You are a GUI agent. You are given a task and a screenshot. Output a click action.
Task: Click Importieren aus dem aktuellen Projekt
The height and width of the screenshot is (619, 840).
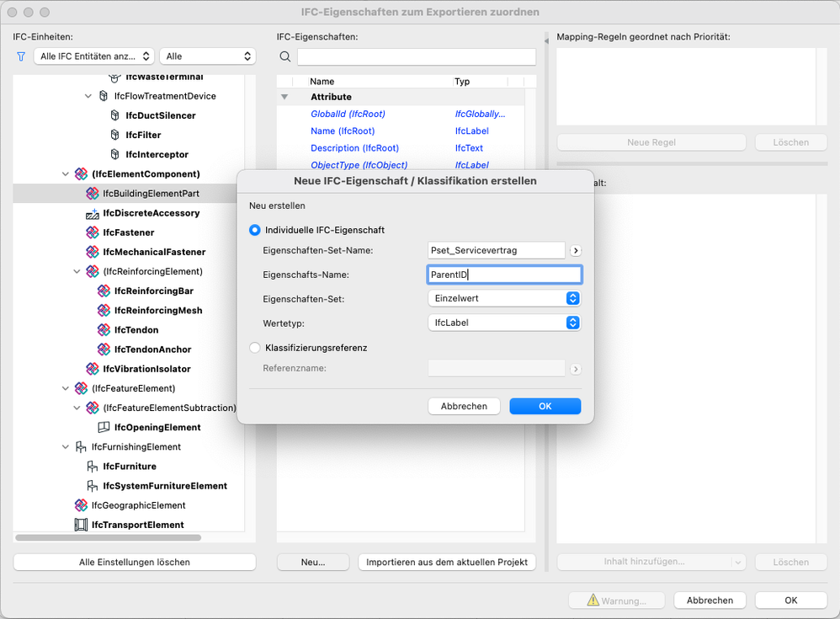[447, 563]
